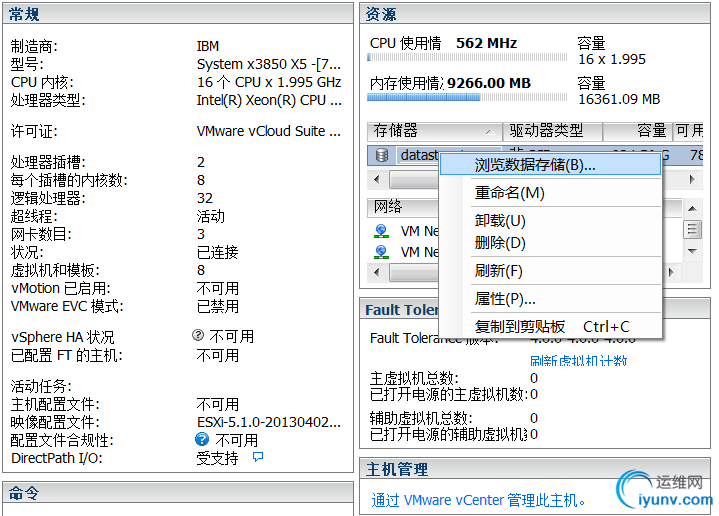The width and height of the screenshot is (719, 516).
Task: Choose Rename (重命名) from context menu
Action: pos(550,193)
